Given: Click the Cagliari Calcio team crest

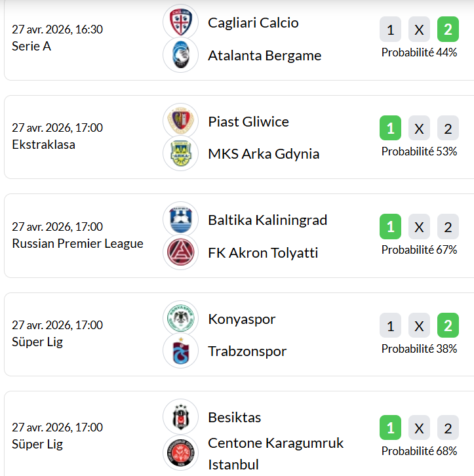Looking at the screenshot, I should 180,22.
